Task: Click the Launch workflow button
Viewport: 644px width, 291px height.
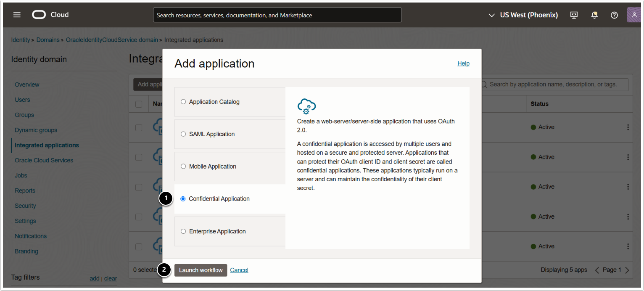Action: (201, 270)
